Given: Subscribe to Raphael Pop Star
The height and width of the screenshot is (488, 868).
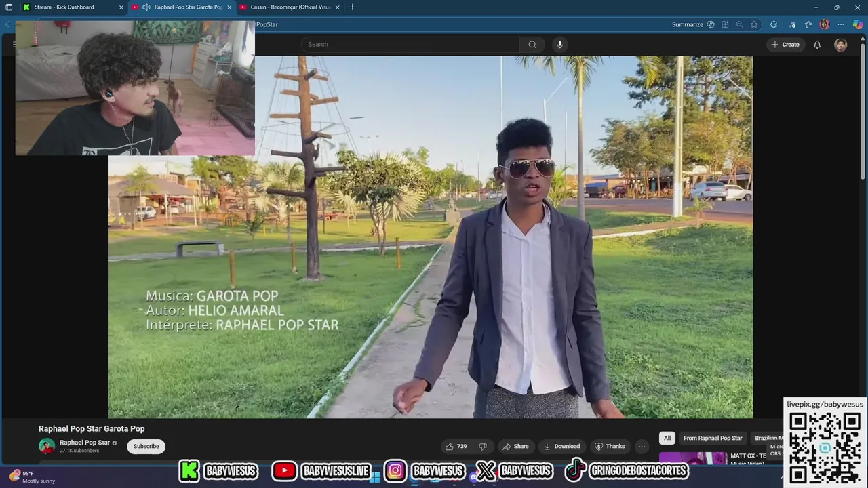Looking at the screenshot, I should click(146, 446).
